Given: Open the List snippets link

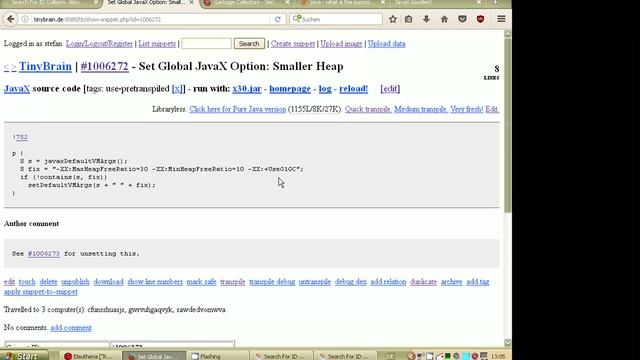Looking at the screenshot, I should point(157,44).
